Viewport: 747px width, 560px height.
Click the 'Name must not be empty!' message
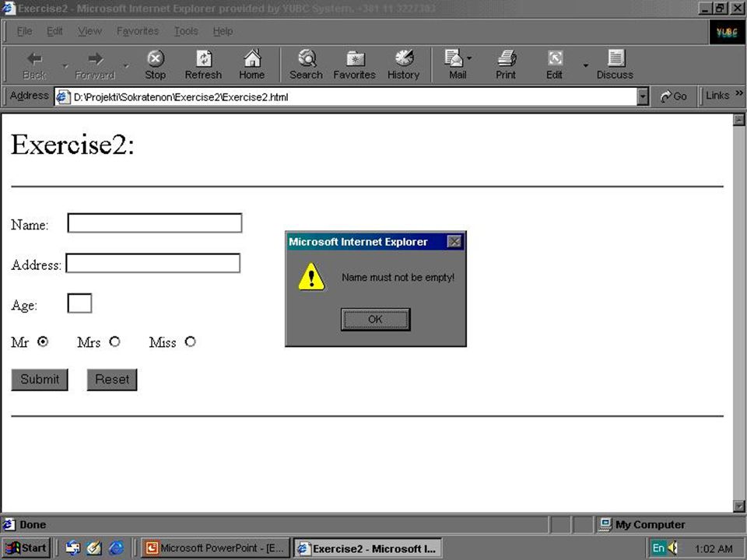(398, 277)
